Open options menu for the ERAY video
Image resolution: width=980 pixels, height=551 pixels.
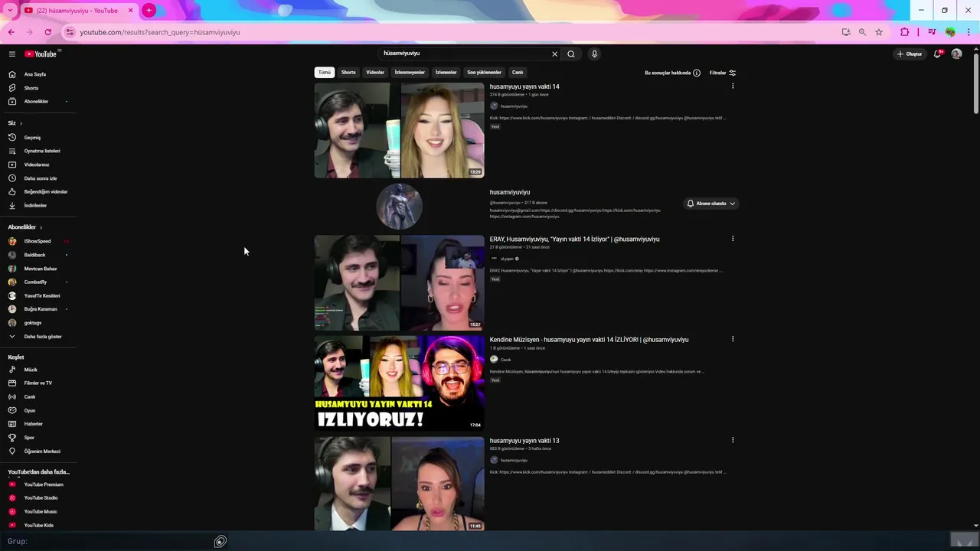(733, 238)
